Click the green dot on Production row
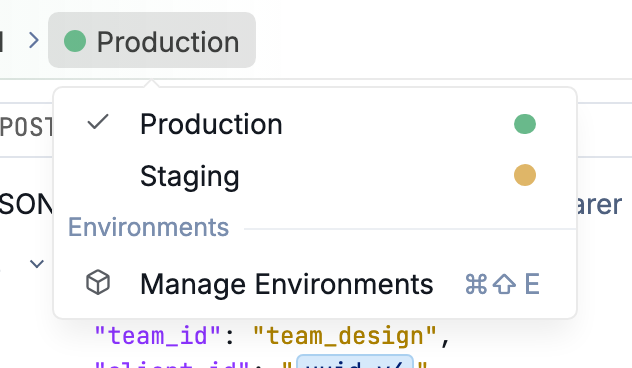This screenshot has height=368, width=632. click(525, 124)
